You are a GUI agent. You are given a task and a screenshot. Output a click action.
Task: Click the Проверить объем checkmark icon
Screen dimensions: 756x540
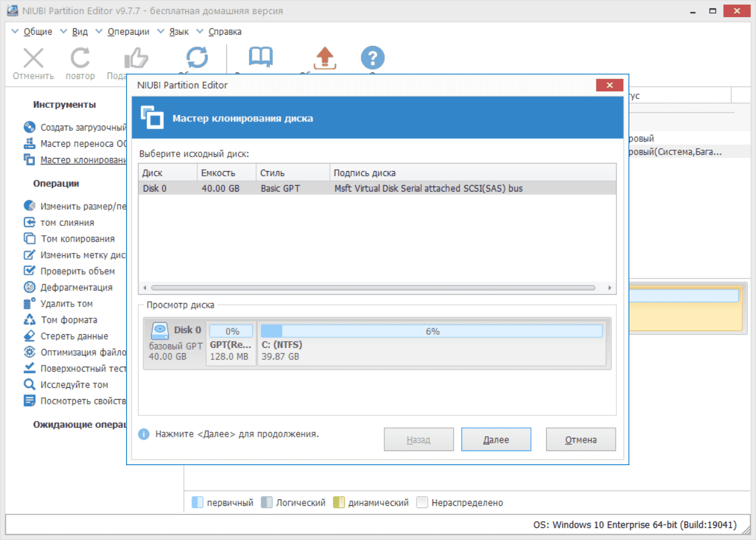click(29, 271)
